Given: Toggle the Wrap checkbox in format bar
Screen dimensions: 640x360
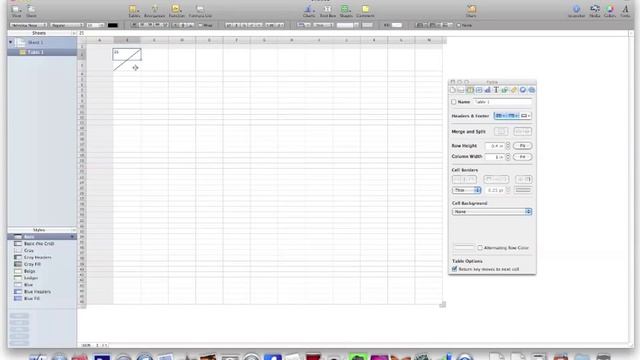Looking at the screenshot, I should pyautogui.click(x=200, y=25).
